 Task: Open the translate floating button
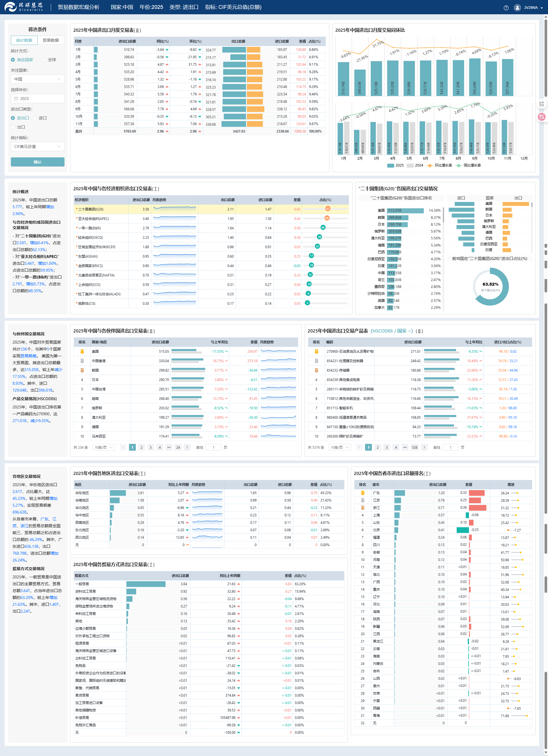(x=541, y=117)
